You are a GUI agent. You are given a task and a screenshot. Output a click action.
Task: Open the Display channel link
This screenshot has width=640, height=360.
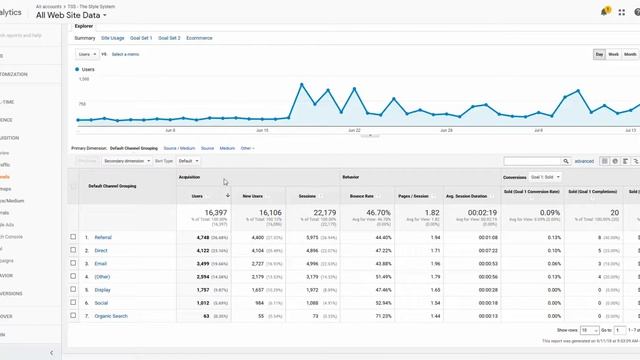[102, 290]
